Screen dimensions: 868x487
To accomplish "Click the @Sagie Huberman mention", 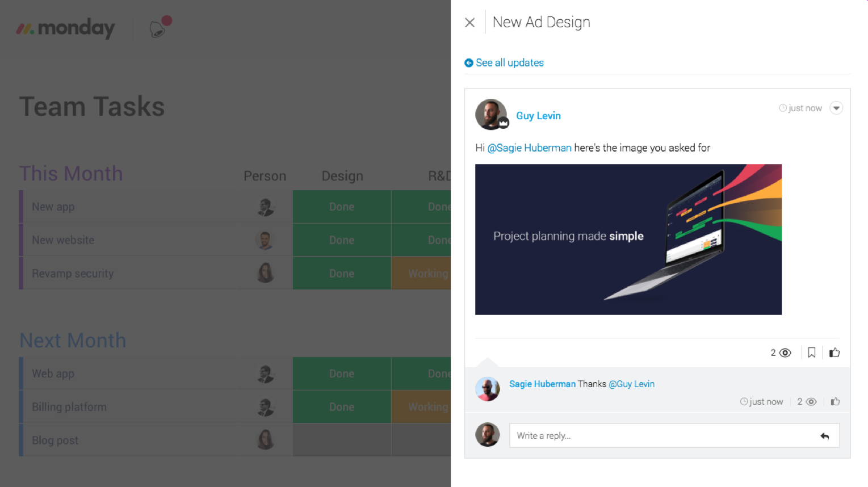I will [x=529, y=148].
